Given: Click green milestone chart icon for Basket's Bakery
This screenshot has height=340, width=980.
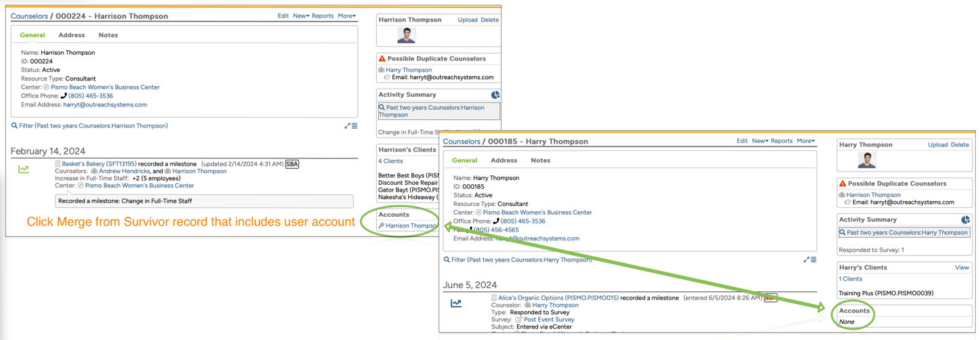Looking at the screenshot, I should click(24, 169).
